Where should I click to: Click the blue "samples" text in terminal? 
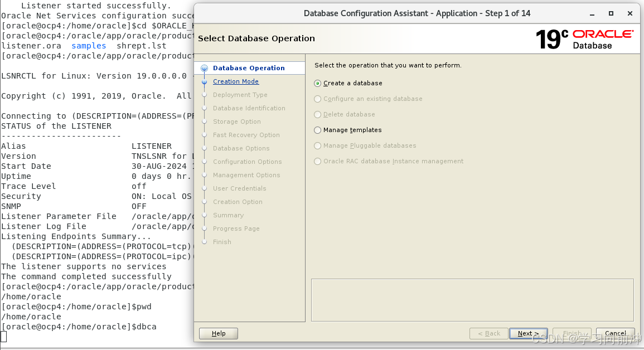[88, 46]
